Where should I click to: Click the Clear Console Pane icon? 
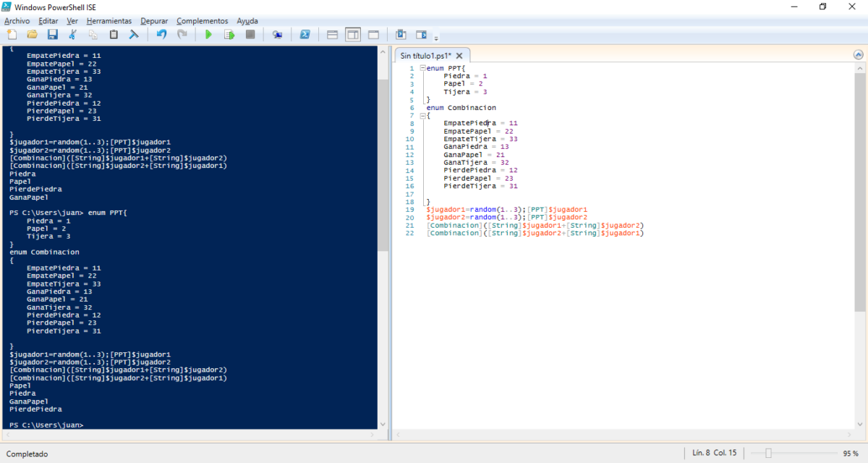[x=132, y=34]
